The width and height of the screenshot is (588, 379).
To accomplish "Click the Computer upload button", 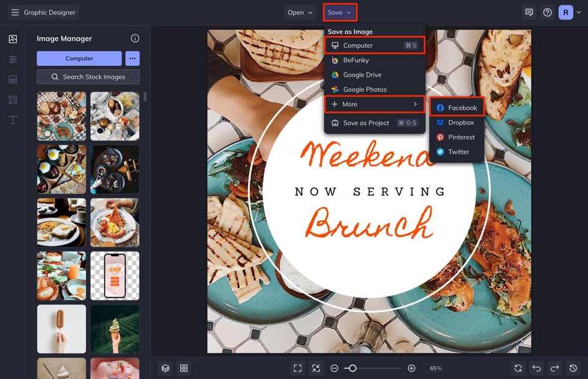I will 79,58.
